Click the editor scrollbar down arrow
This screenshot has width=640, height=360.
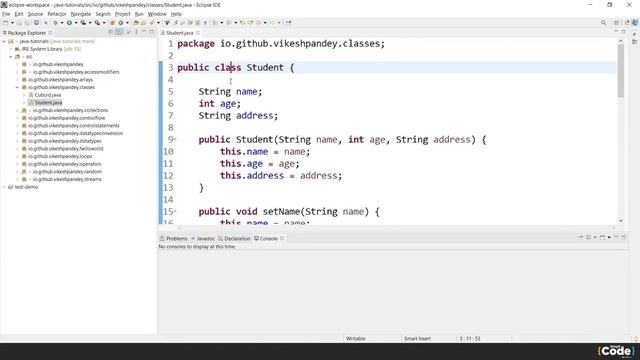coord(621,221)
